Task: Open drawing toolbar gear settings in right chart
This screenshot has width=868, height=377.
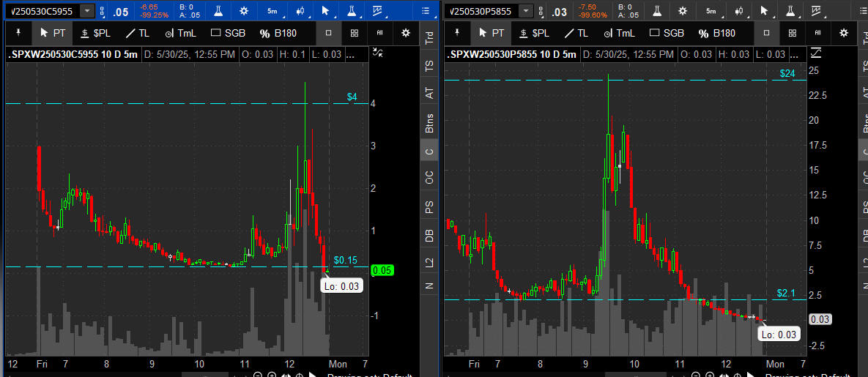Action: [x=844, y=33]
